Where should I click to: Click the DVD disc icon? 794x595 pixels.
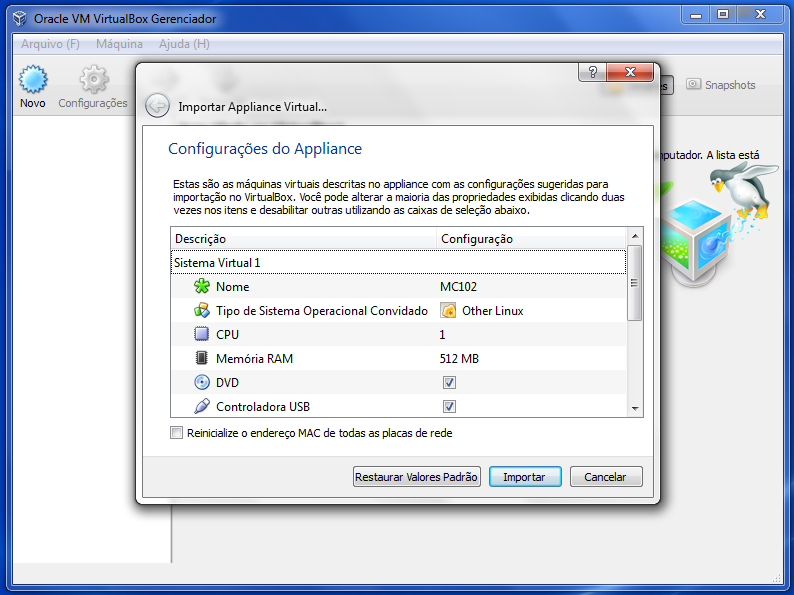tap(202, 382)
